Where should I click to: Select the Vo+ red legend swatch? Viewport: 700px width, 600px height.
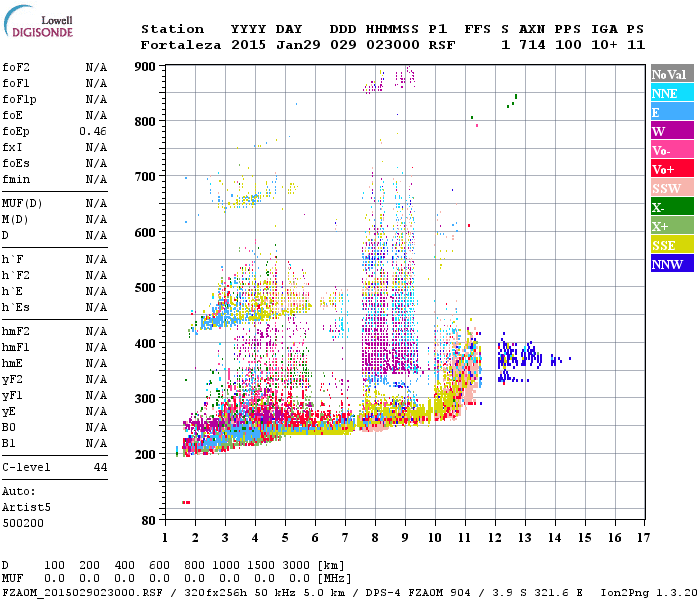pos(672,169)
